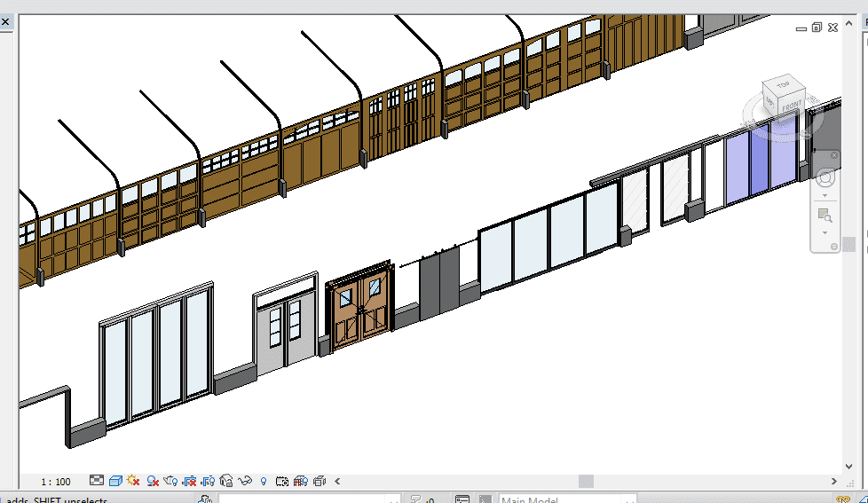Viewport: 868px width, 503px height.
Task: Collapse the view control bar arrow
Action: (x=338, y=481)
